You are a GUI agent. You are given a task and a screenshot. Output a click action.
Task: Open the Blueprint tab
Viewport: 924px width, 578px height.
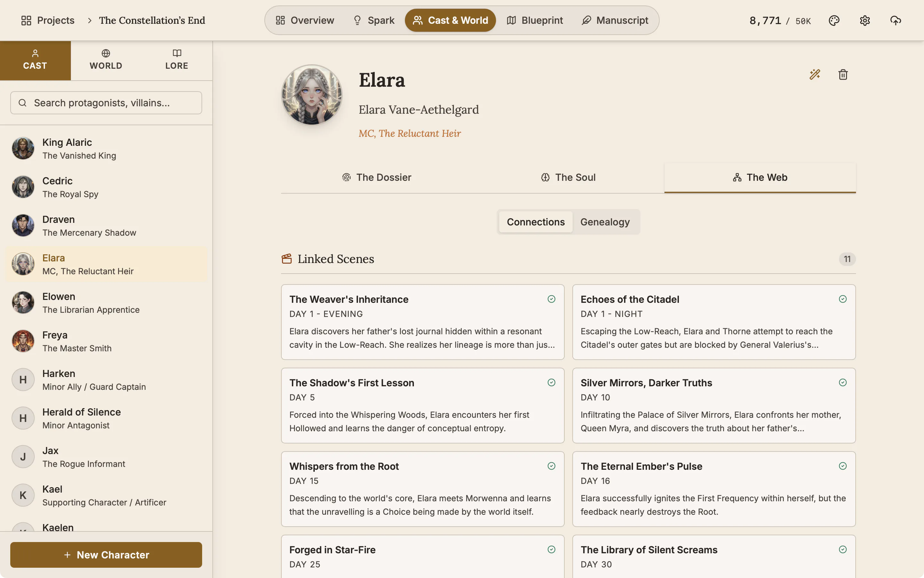[535, 20]
